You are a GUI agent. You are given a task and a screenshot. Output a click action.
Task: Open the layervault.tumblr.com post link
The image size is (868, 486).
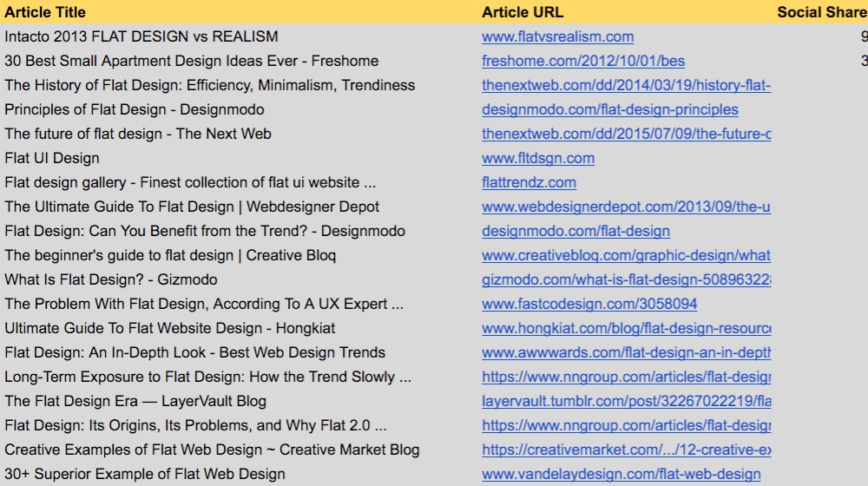coord(626,402)
